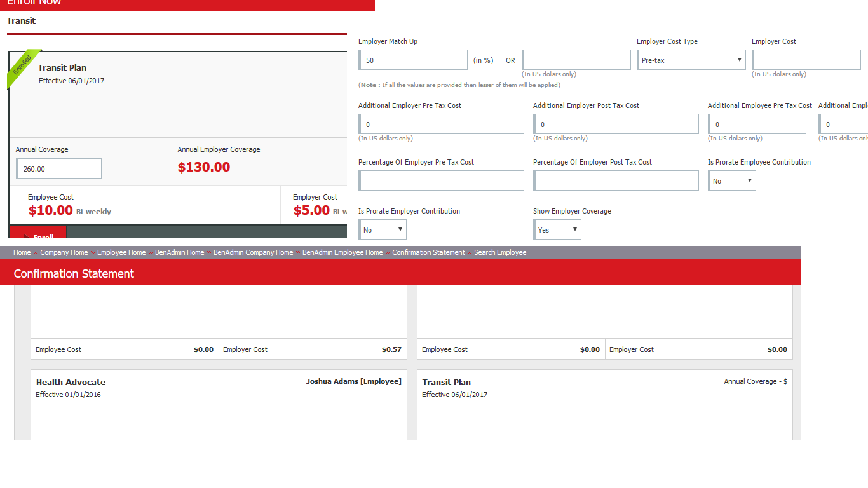Image resolution: width=868 pixels, height=488 pixels.
Task: Focus the Additional Employer Post Tax Cost field
Action: [616, 125]
